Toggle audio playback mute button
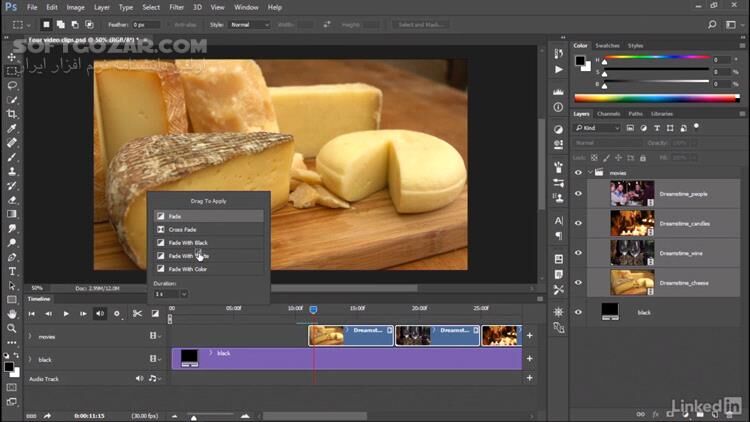The width and height of the screenshot is (750, 422). (100, 313)
